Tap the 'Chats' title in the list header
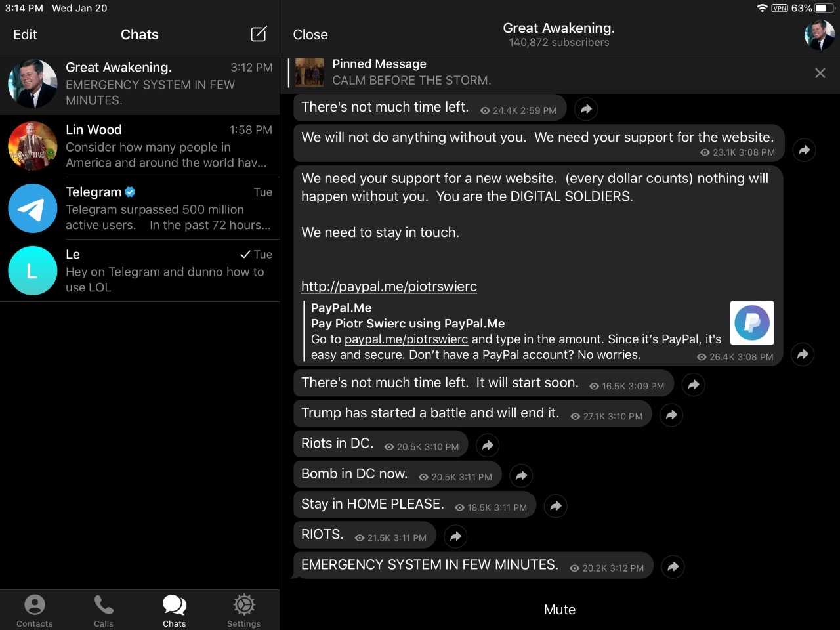The height and width of the screenshot is (630, 840). 140,34
